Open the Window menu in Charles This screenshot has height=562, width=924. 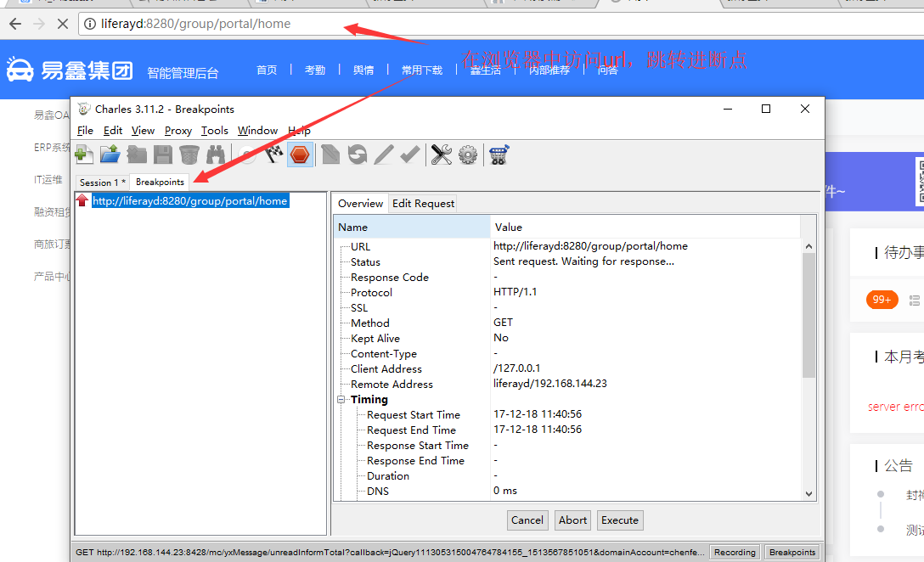257,130
